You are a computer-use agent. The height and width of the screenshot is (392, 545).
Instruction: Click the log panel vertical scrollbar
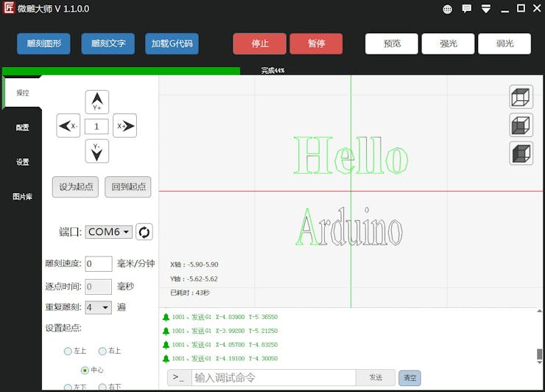539,336
